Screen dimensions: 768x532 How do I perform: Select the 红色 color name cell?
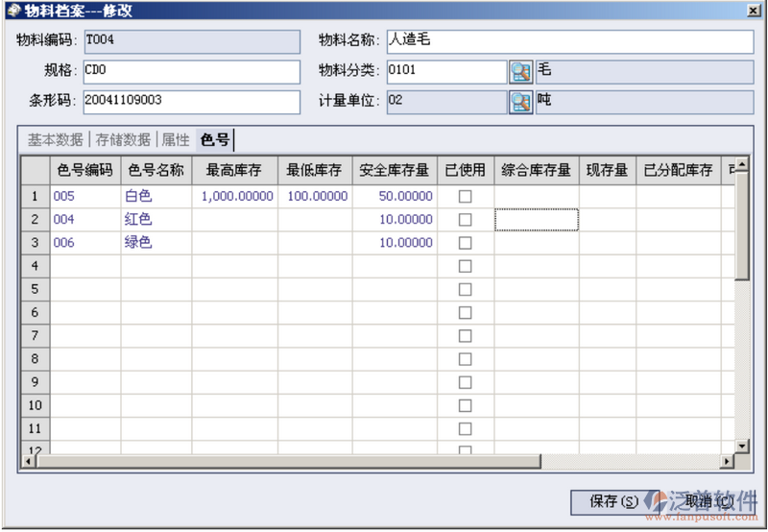pos(156,220)
